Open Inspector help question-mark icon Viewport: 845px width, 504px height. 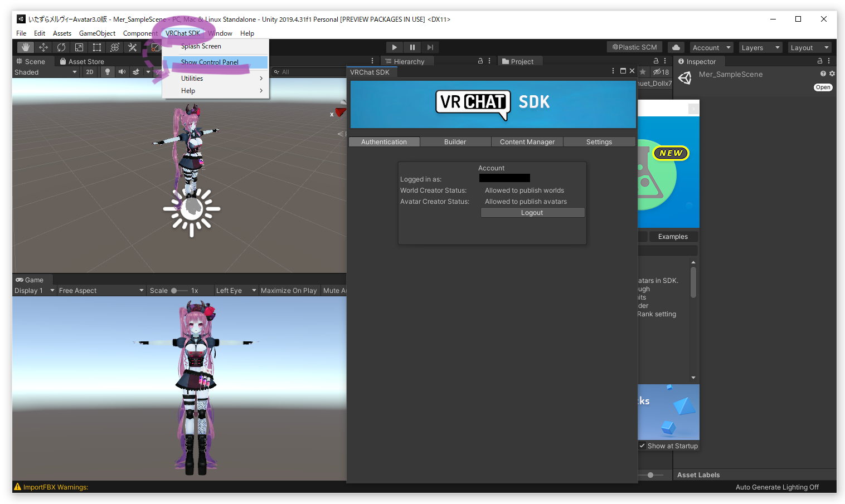pos(823,74)
